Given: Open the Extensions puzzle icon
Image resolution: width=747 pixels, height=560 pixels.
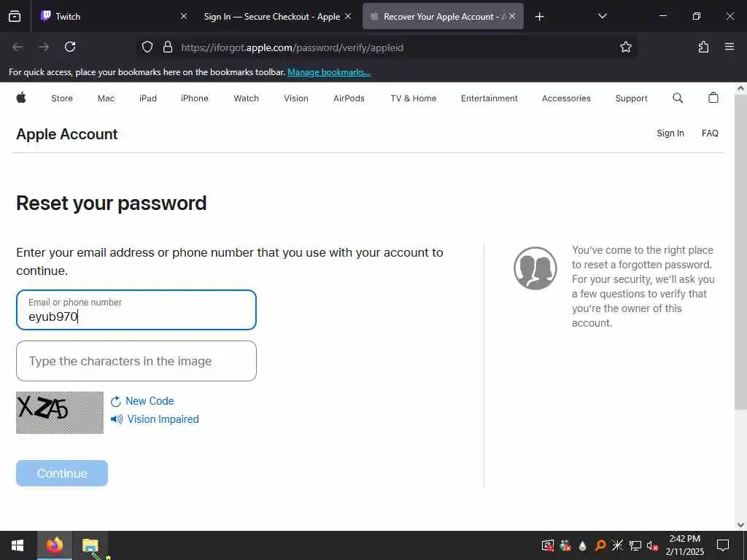Looking at the screenshot, I should [x=703, y=47].
